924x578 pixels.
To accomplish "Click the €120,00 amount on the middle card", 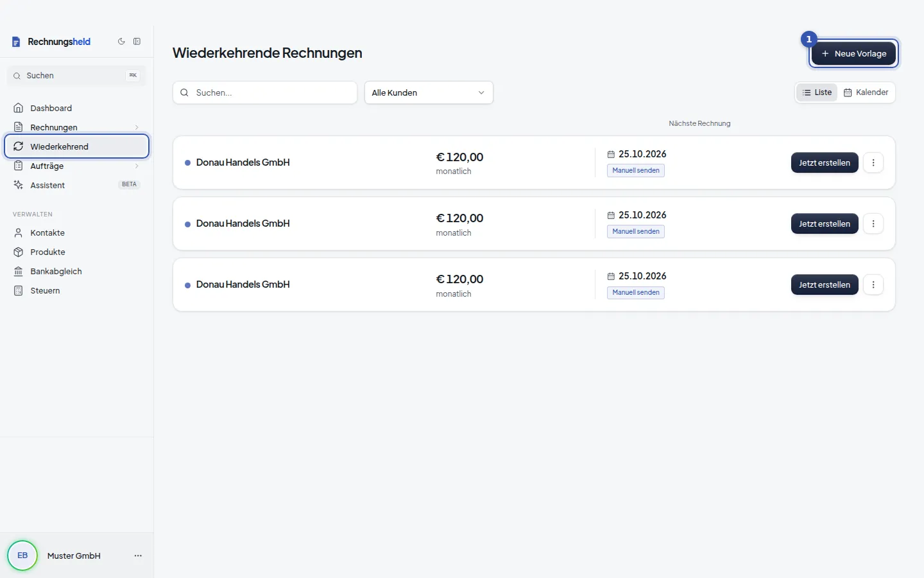I will tap(459, 218).
